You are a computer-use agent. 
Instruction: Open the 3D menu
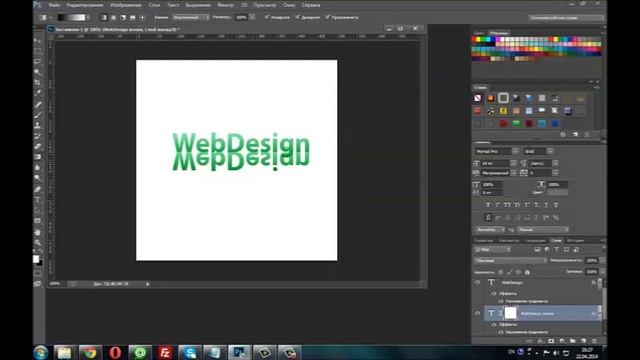tap(244, 5)
